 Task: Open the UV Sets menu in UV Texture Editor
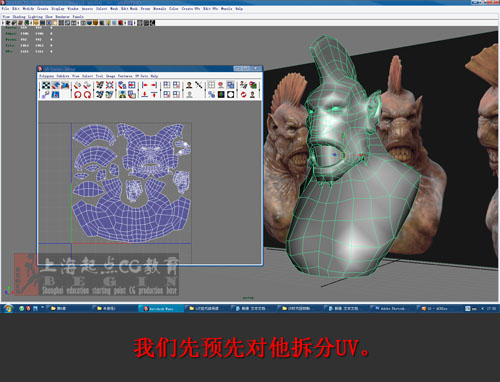click(x=142, y=76)
